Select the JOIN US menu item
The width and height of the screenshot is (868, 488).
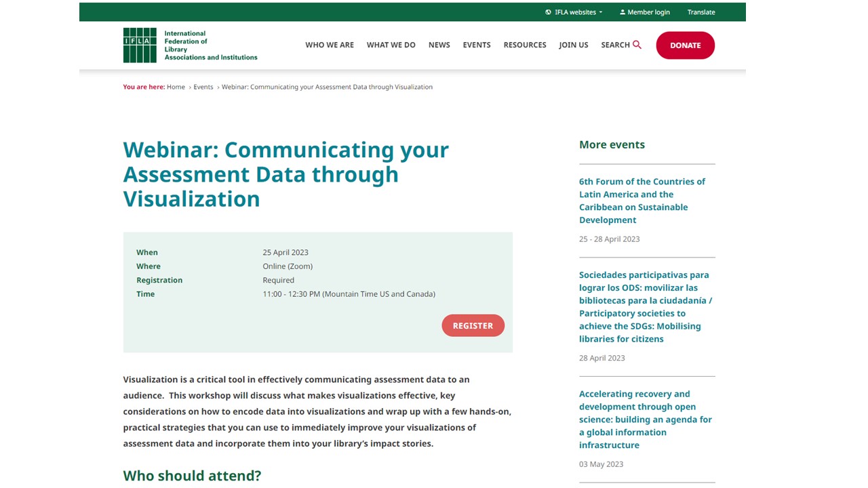coord(574,45)
